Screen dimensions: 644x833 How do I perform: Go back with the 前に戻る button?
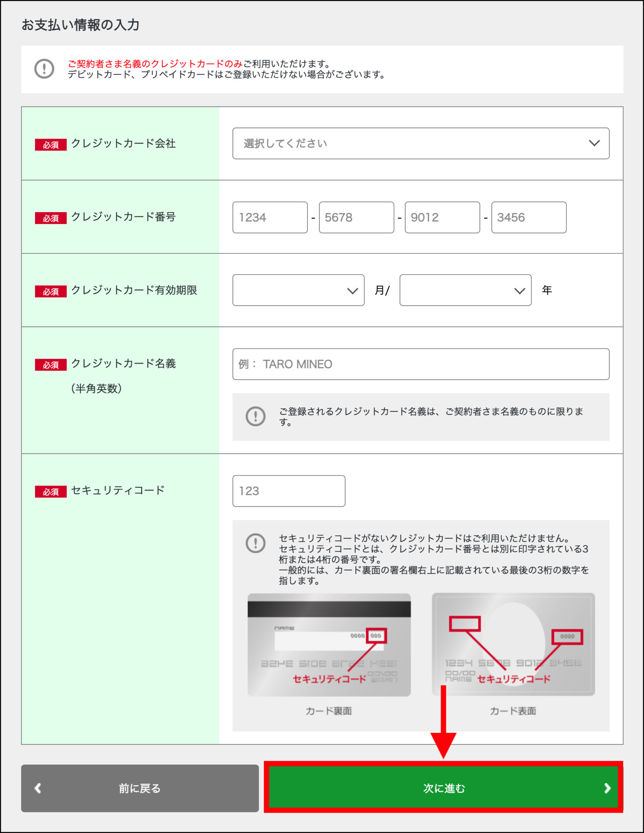(140, 788)
